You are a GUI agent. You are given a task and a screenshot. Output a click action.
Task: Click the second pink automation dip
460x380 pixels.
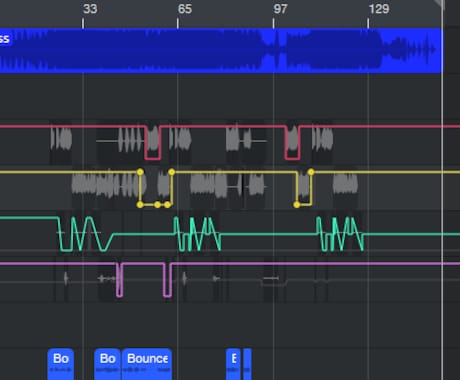click(x=168, y=280)
